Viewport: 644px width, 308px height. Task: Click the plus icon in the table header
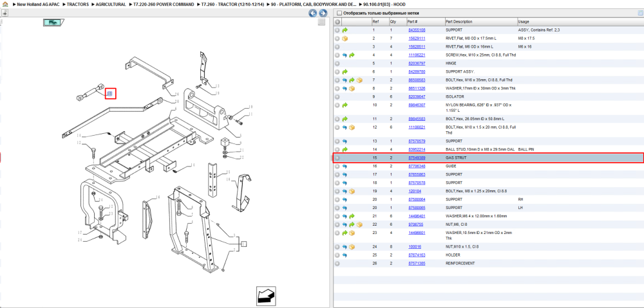[337, 22]
